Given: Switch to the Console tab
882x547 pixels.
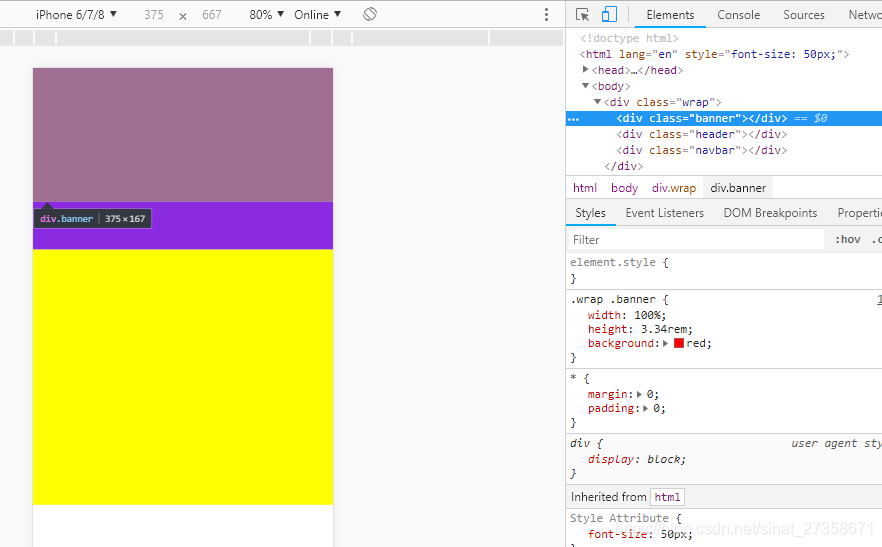Looking at the screenshot, I should pos(739,15).
